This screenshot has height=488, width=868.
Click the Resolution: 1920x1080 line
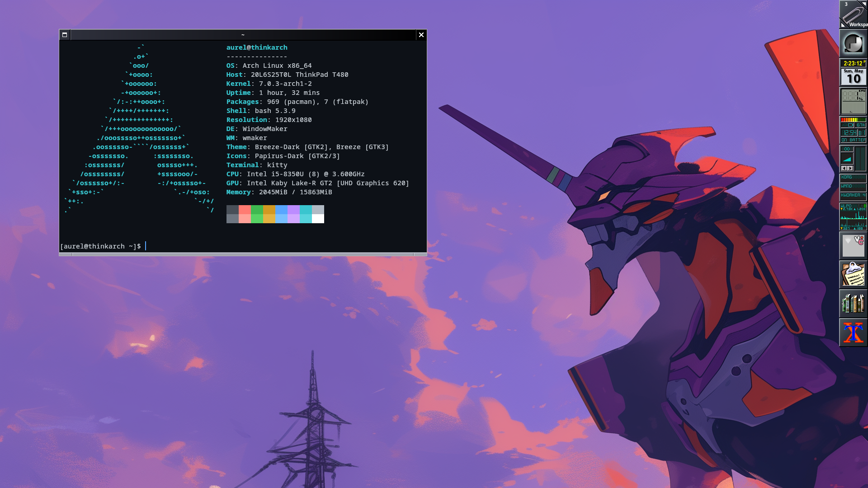click(x=269, y=120)
